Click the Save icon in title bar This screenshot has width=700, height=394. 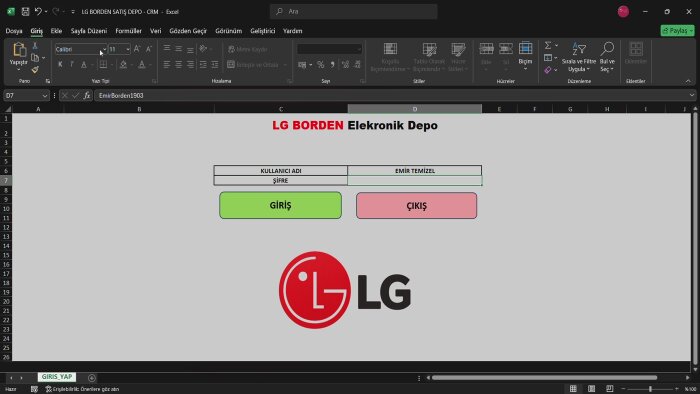coord(25,12)
